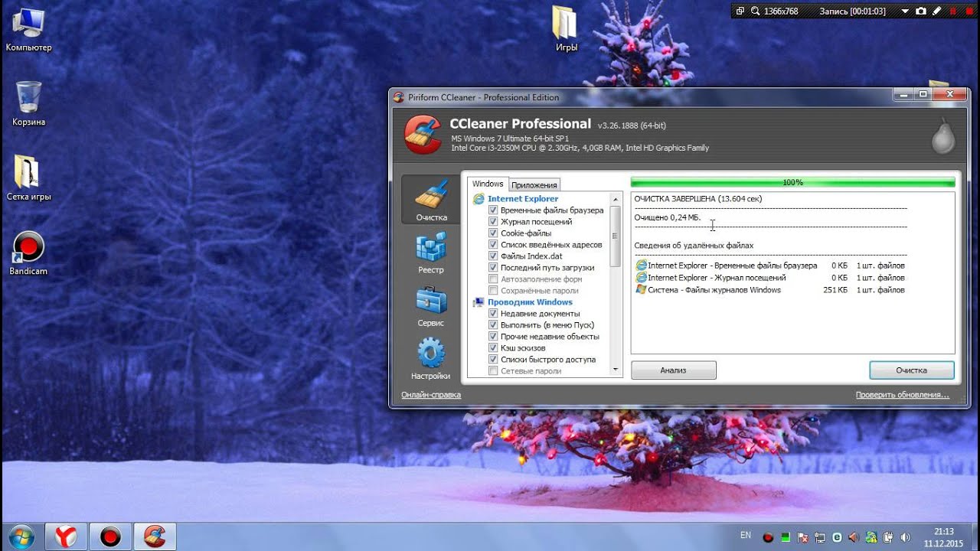
Task: Enable Сетевые пароли checkbox
Action: click(494, 371)
